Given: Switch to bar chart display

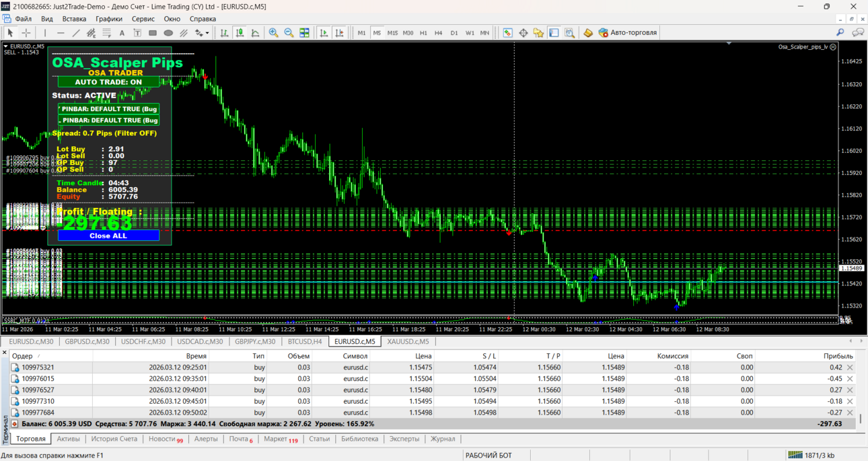Looking at the screenshot, I should coord(224,32).
